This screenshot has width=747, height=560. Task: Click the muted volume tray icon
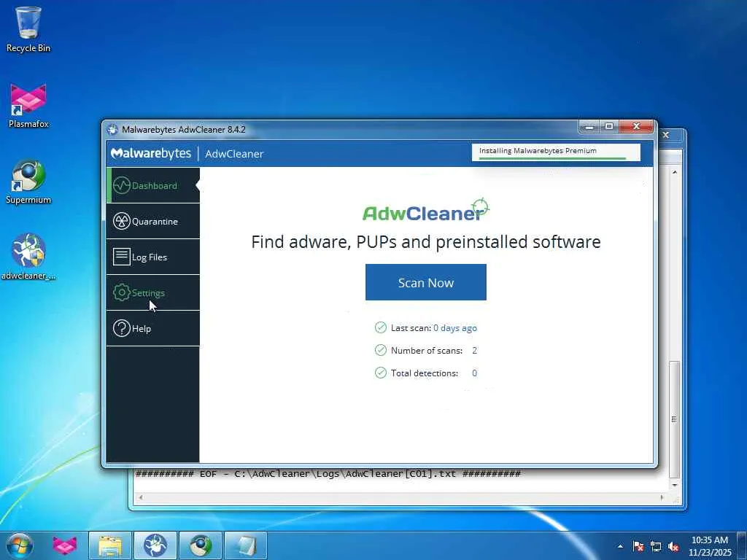(x=673, y=546)
